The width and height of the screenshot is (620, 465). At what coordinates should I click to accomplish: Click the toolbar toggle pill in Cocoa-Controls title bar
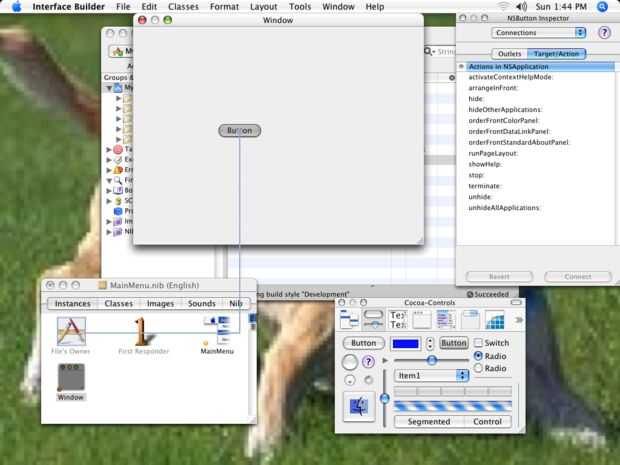click(516, 302)
